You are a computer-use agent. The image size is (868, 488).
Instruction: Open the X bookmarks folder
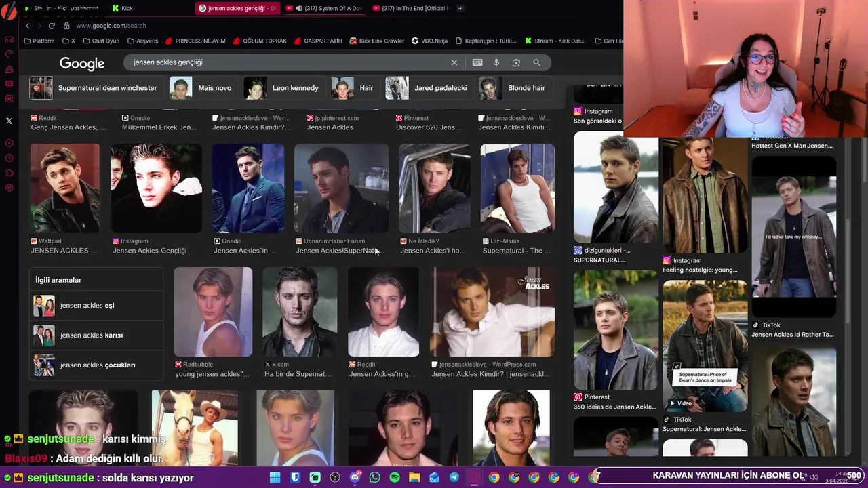coord(68,41)
